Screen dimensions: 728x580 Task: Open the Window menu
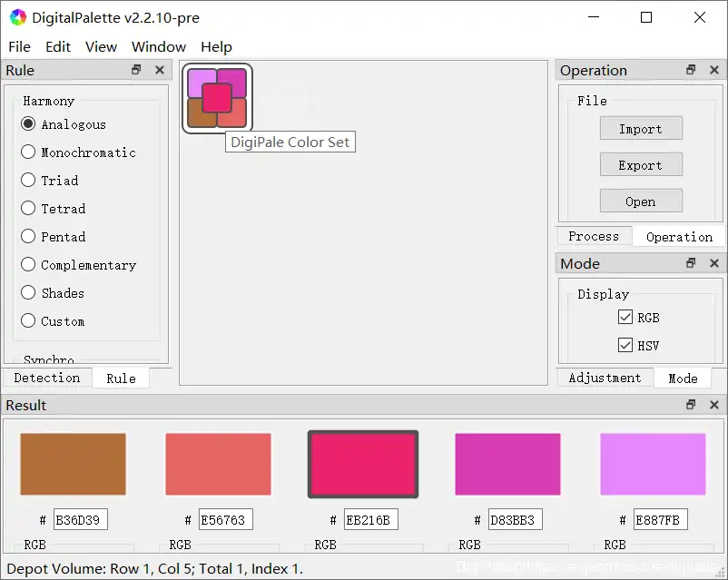coord(158,46)
